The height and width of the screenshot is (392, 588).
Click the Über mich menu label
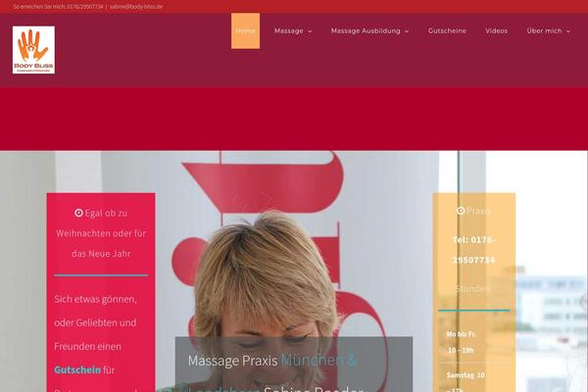pyautogui.click(x=544, y=31)
